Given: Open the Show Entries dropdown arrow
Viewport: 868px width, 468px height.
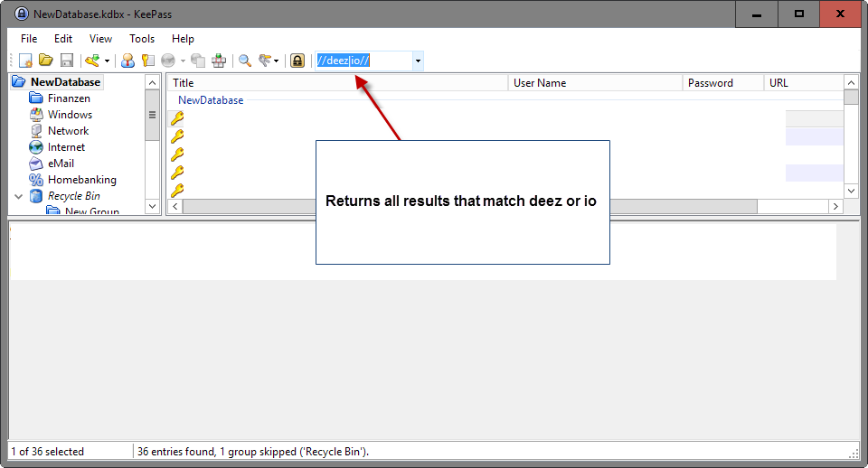Looking at the screenshot, I should tap(277, 61).
